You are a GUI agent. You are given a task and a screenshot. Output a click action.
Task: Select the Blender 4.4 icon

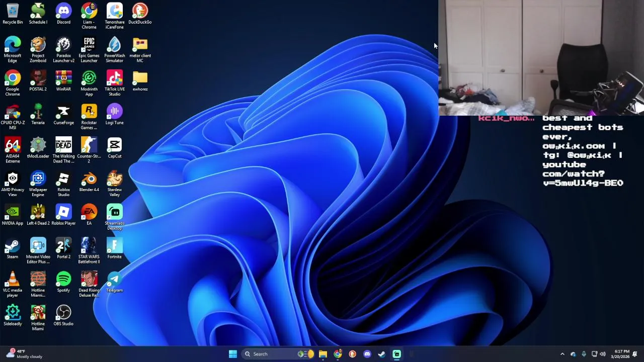point(89,182)
